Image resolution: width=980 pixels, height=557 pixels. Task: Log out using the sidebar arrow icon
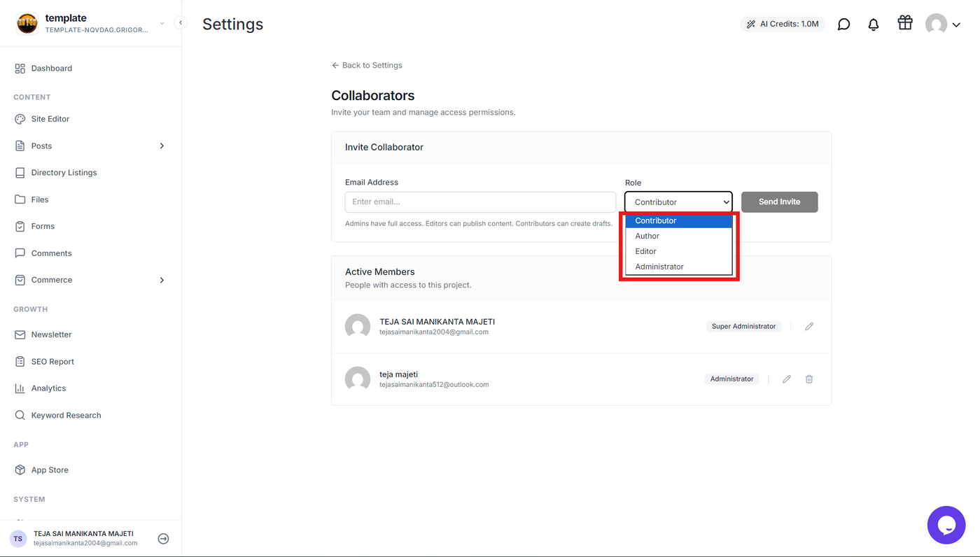point(163,539)
